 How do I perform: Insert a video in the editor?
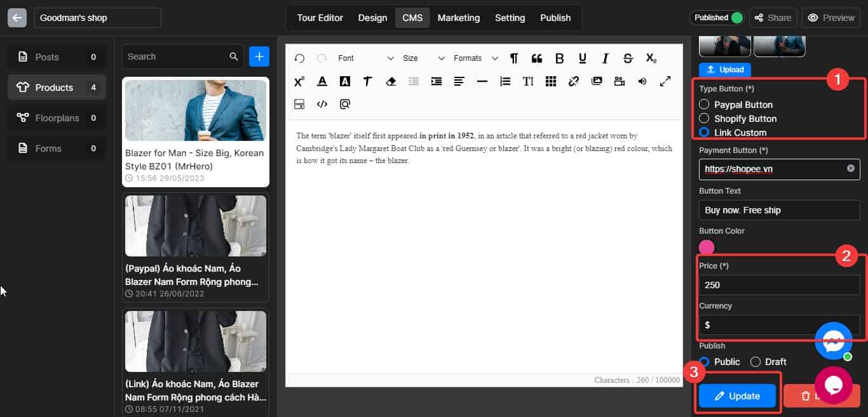pyautogui.click(x=620, y=81)
